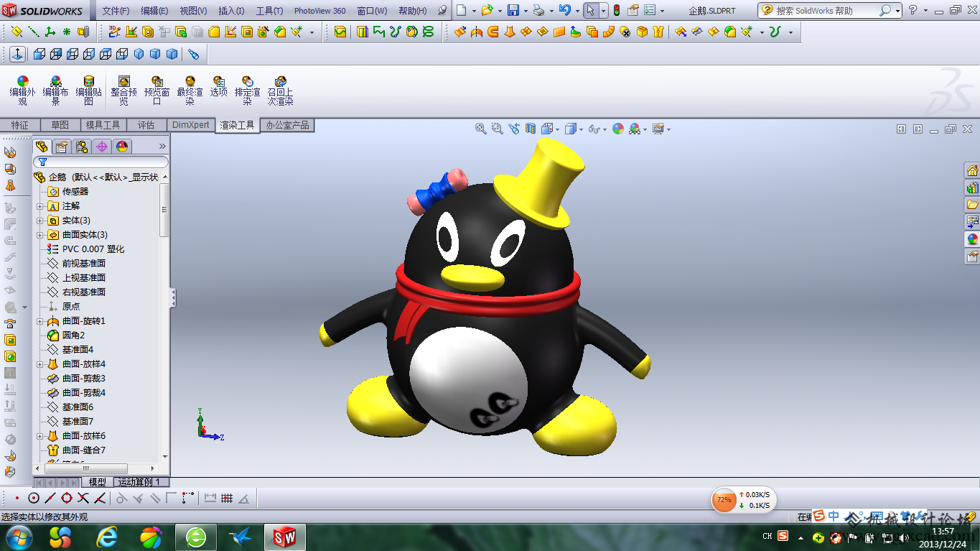Click the Save icon in top toolbar

513,11
